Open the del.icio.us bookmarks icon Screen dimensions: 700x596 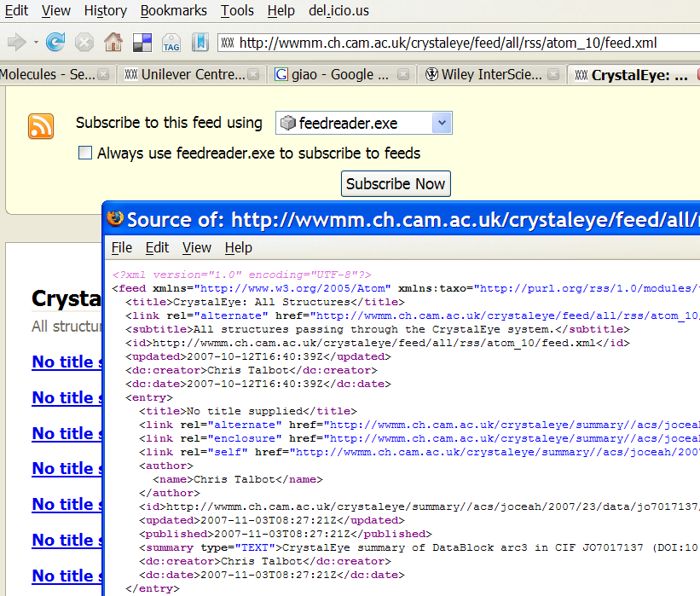click(142, 42)
